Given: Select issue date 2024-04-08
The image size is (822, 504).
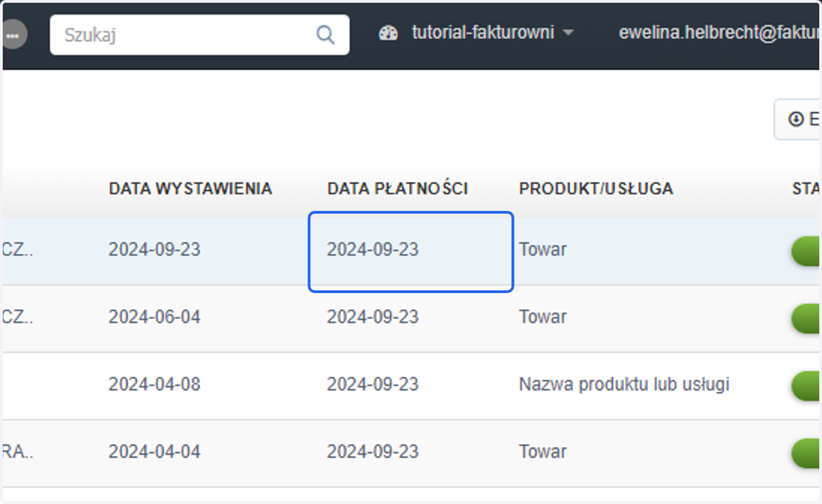Looking at the screenshot, I should coord(155,384).
